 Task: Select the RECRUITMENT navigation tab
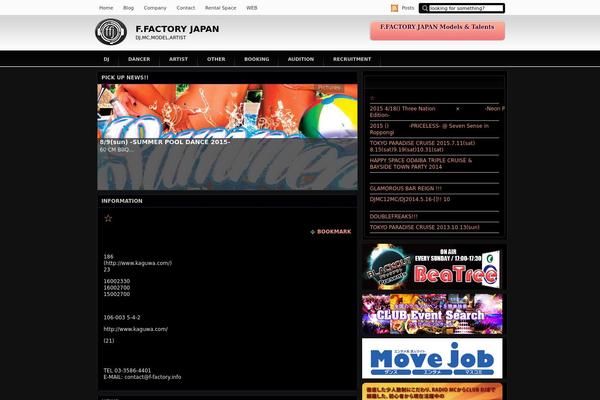tap(352, 59)
